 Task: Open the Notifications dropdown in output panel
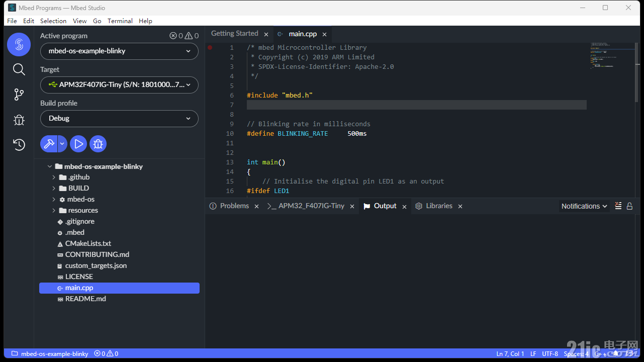[585, 206]
